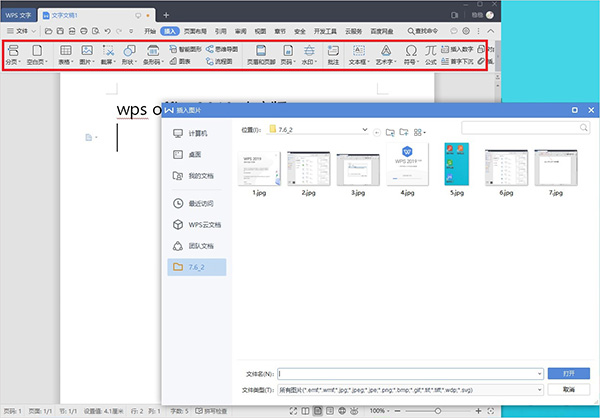Switch to the 开始 Home tab

150,31
